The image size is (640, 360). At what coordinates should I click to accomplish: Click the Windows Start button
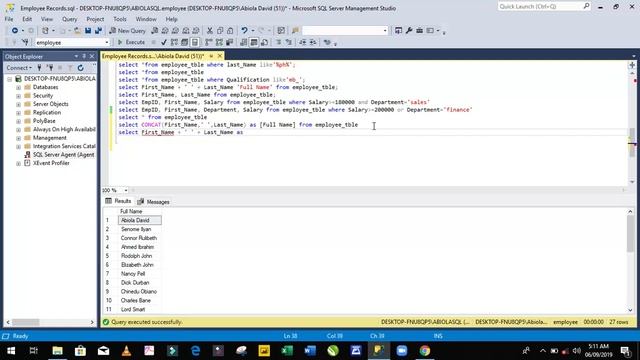pyautogui.click(x=11, y=351)
